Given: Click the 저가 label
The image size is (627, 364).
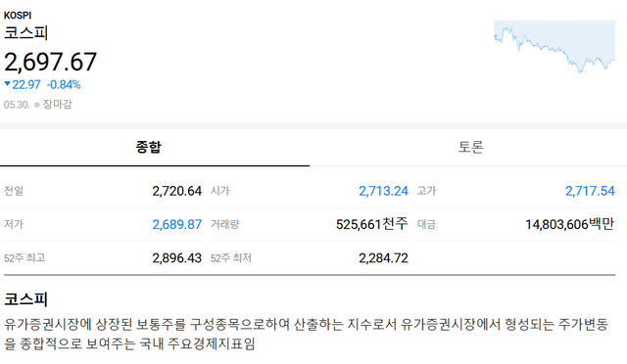Looking at the screenshot, I should coord(14,224).
